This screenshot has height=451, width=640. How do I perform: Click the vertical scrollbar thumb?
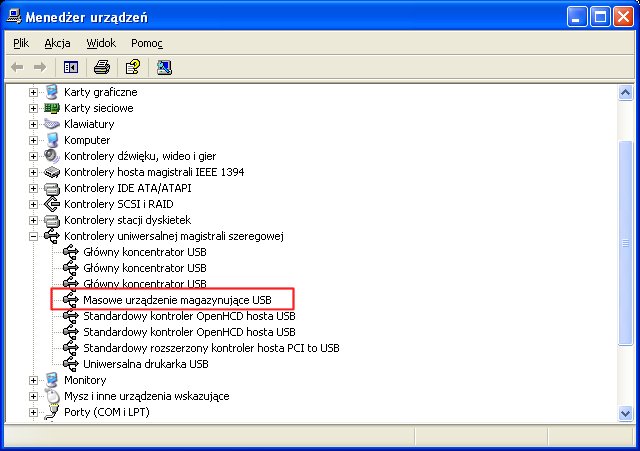625,243
